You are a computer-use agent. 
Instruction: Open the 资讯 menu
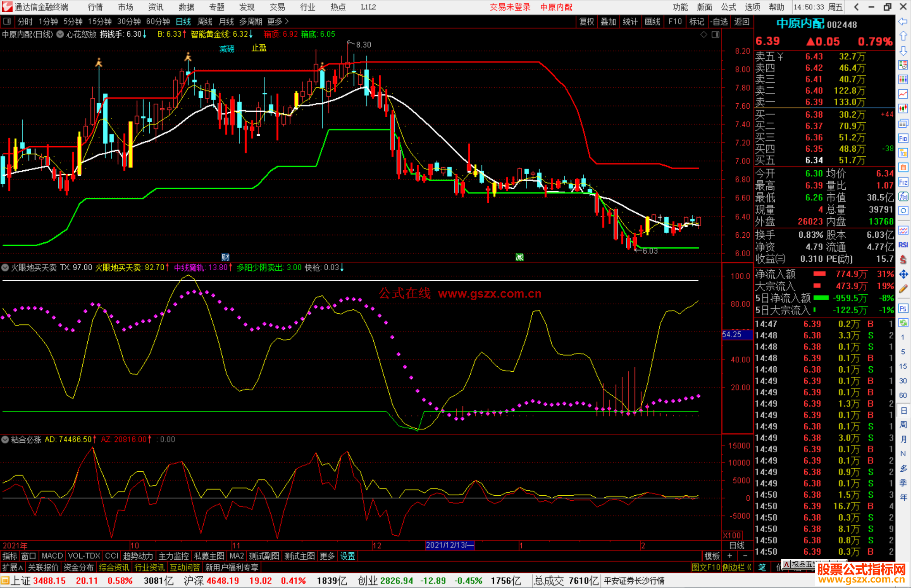156,7
